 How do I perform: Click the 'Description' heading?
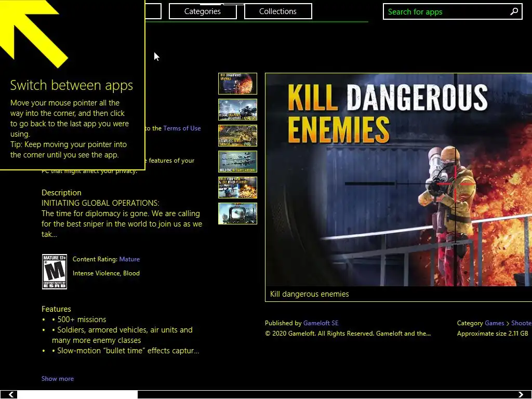coord(61,193)
